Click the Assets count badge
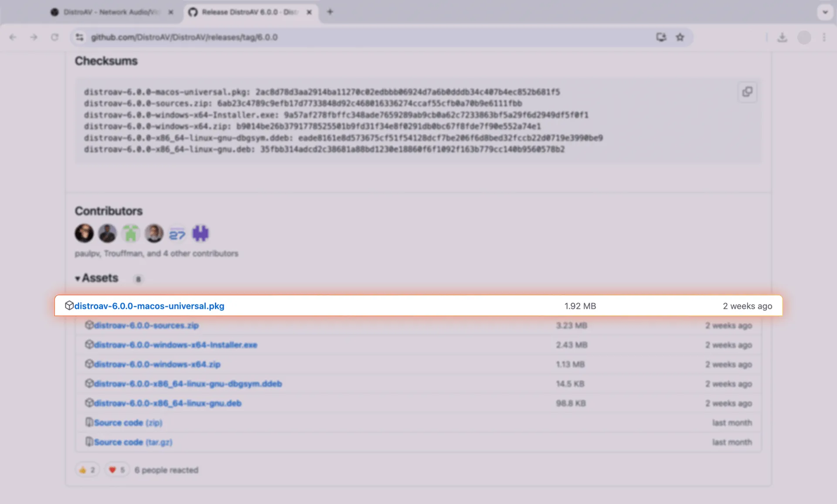Viewport: 837px width, 504px height. (x=138, y=279)
